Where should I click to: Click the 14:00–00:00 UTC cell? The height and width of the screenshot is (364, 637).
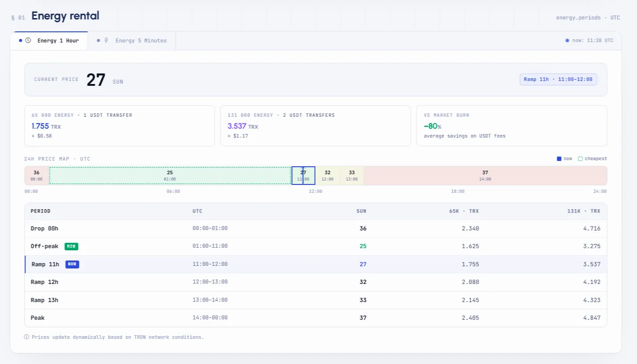click(x=210, y=318)
